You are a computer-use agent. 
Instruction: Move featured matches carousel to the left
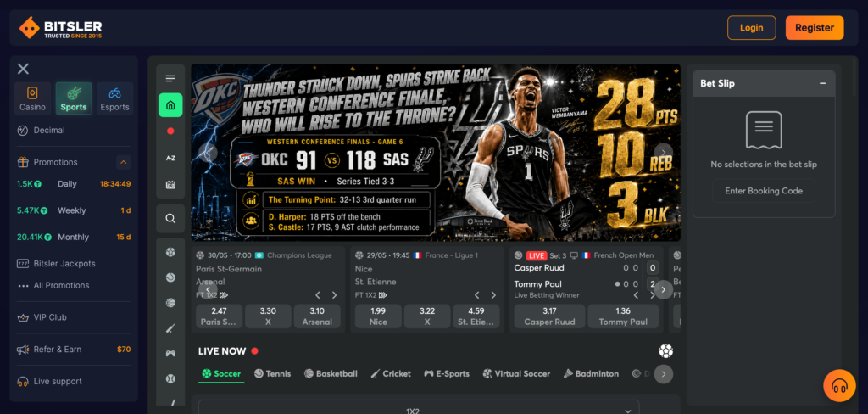[209, 289]
